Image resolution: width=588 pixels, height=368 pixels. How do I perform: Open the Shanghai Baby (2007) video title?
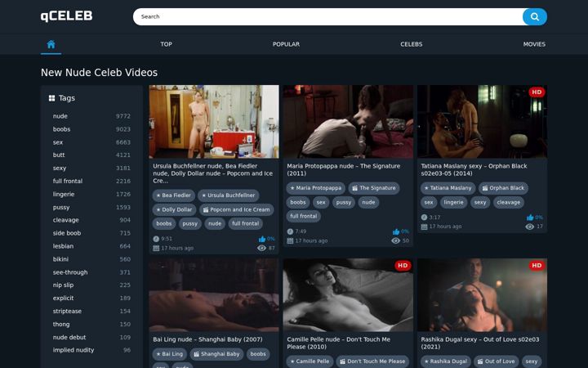(207, 339)
